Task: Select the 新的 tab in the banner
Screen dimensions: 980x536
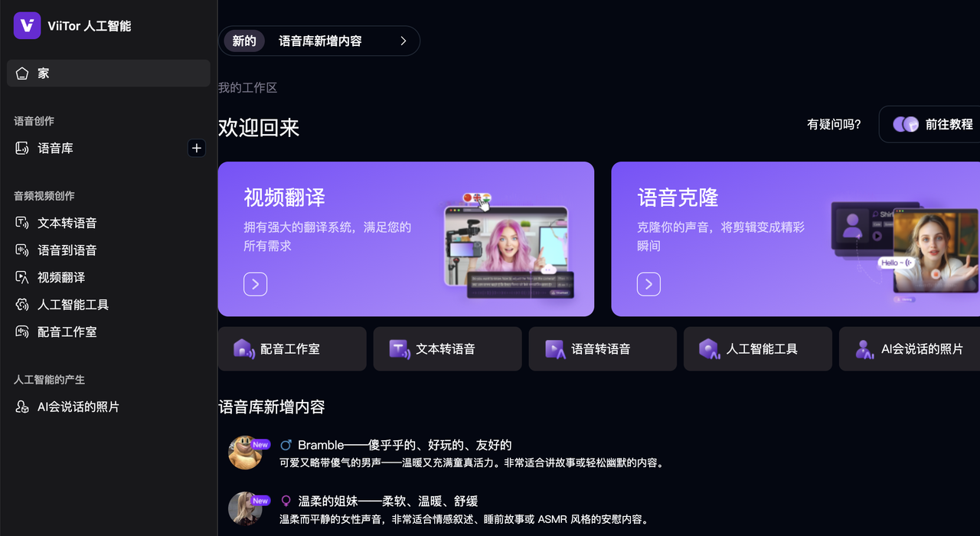Action: [243, 41]
